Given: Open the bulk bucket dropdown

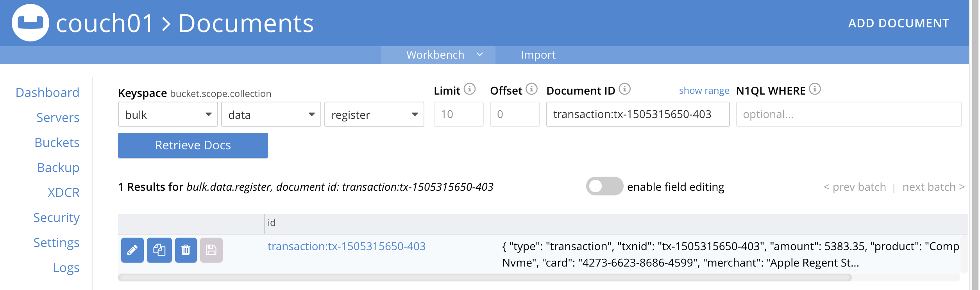Looking at the screenshot, I should 168,115.
